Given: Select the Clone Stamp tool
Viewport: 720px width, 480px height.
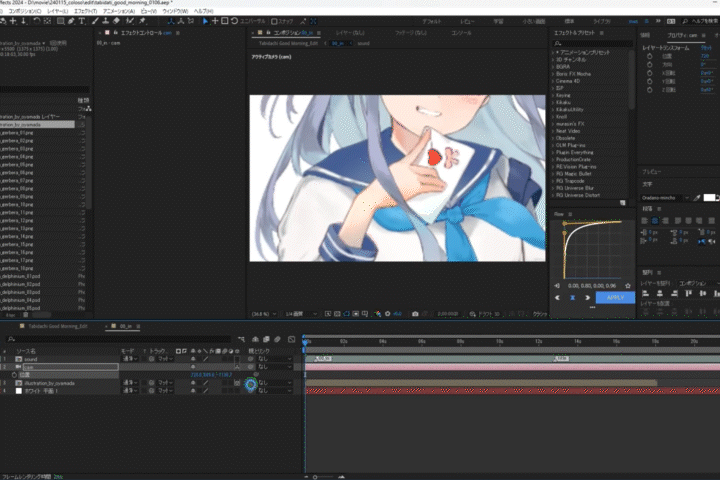Looking at the screenshot, I should click(106, 21).
